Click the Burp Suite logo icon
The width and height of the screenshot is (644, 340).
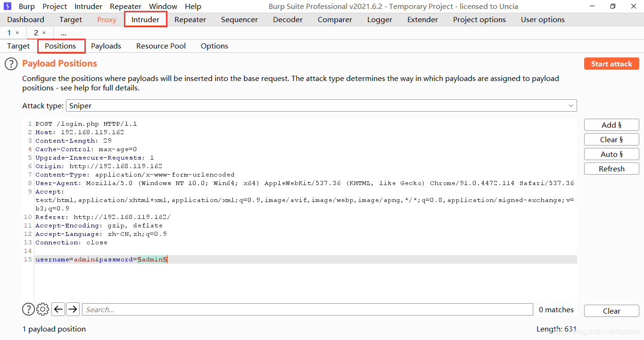[8, 6]
